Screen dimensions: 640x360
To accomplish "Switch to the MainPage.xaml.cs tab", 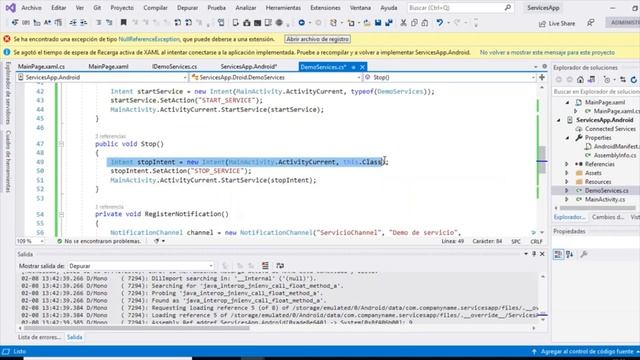I will coord(41,67).
